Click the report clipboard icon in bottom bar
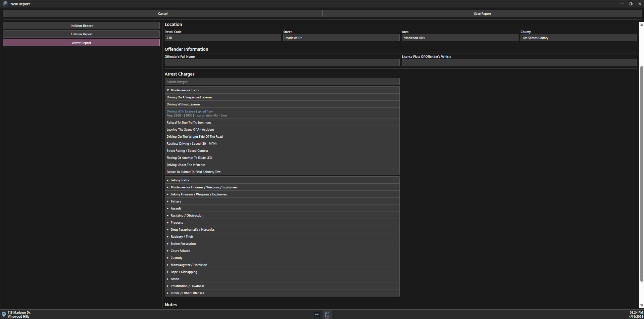This screenshot has height=319, width=644. click(x=327, y=315)
